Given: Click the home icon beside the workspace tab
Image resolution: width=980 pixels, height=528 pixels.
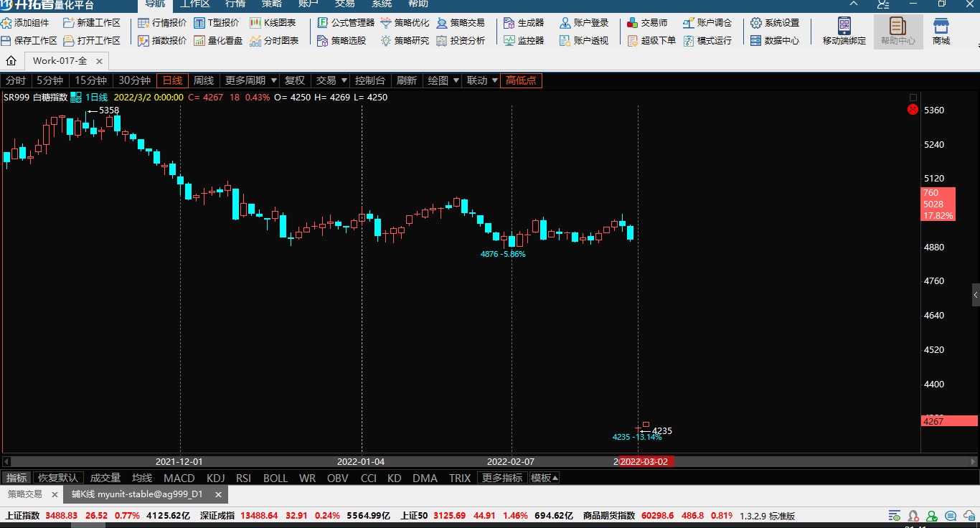Looking at the screenshot, I should pos(11,61).
